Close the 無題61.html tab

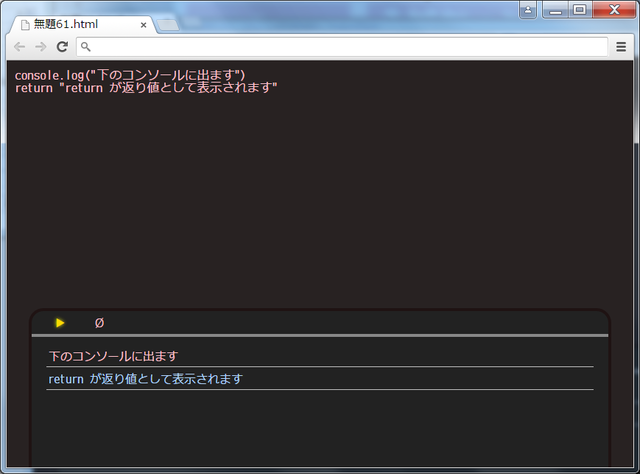pos(143,25)
